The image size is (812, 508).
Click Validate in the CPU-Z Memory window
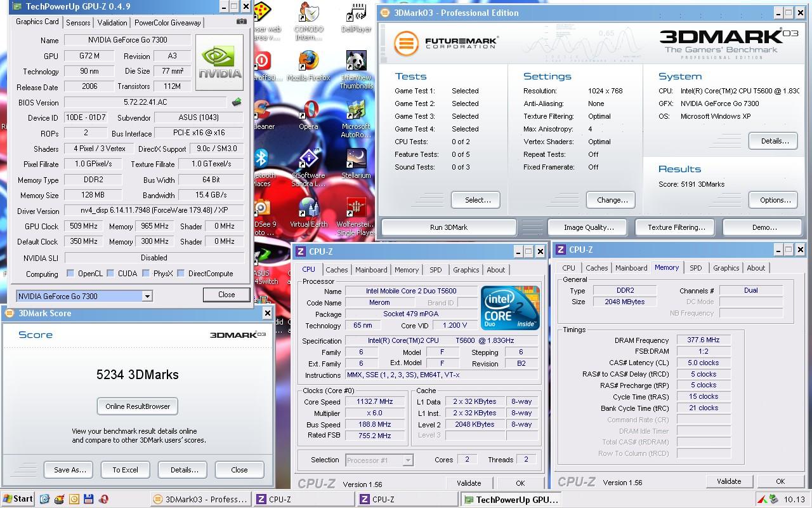pyautogui.click(x=729, y=481)
